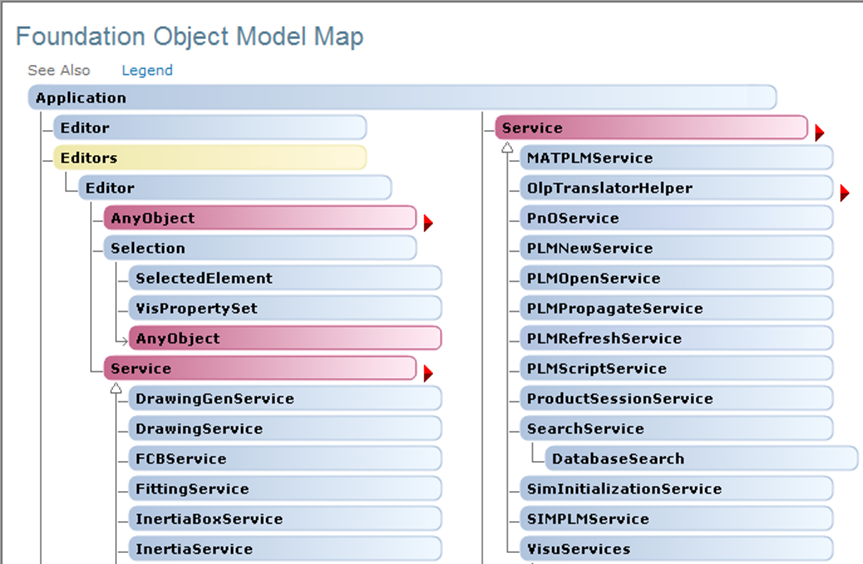Click the AnyObject node under Selection
The image size is (863, 564).
(x=285, y=338)
